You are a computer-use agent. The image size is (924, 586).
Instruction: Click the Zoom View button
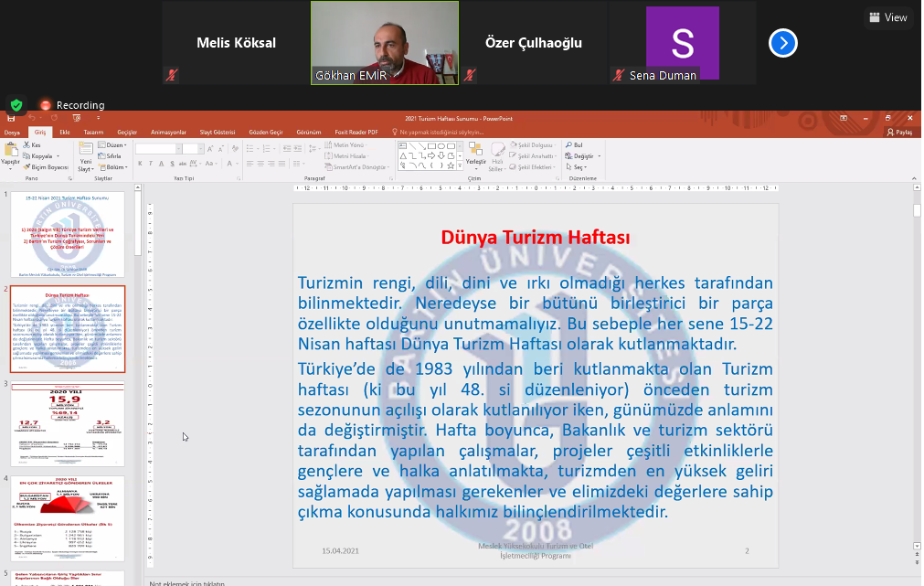pos(888,17)
